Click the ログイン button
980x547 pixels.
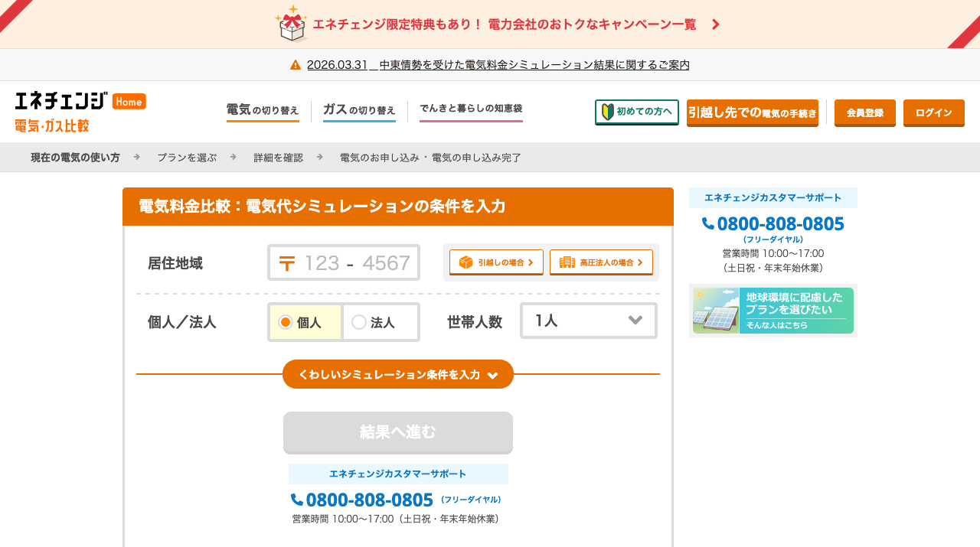pyautogui.click(x=934, y=112)
